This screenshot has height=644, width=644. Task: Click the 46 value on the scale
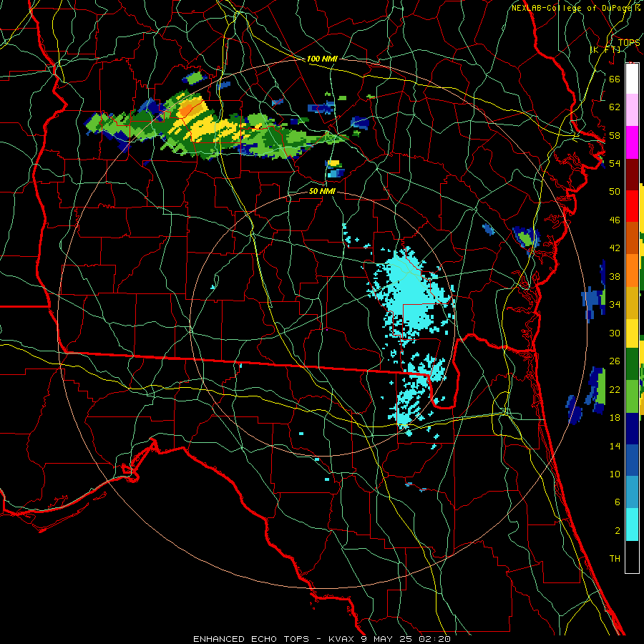coord(615,220)
